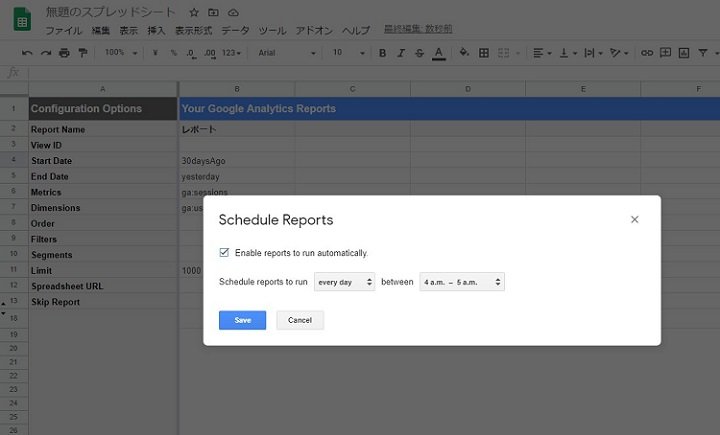Select the Report Name cell
The height and width of the screenshot is (435, 720).
pos(103,130)
